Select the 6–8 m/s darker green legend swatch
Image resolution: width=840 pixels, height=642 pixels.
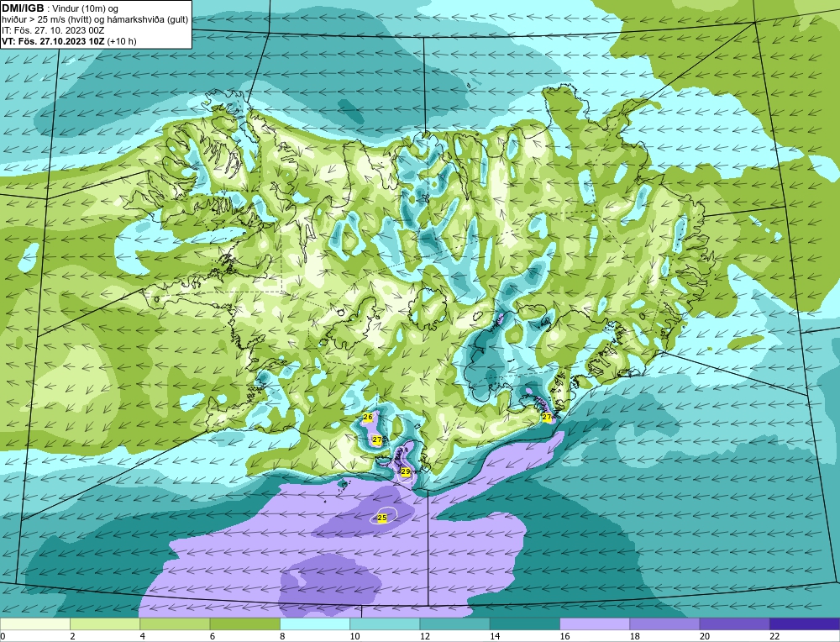(x=244, y=624)
